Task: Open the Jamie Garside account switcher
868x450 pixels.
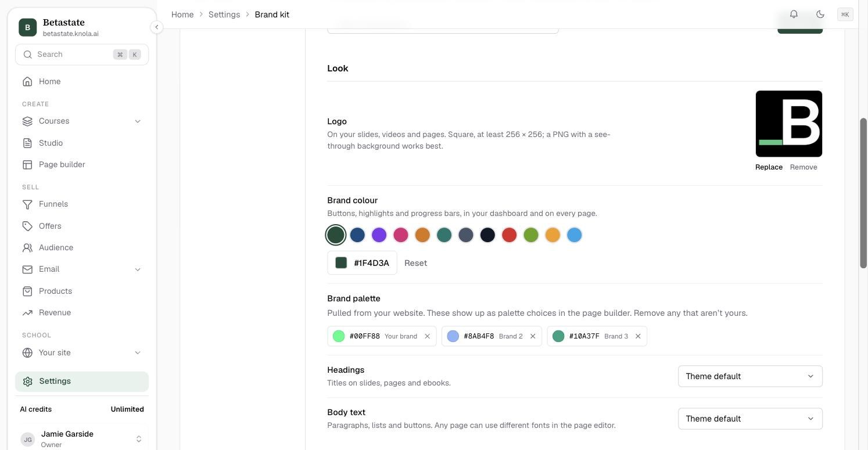Action: point(82,439)
